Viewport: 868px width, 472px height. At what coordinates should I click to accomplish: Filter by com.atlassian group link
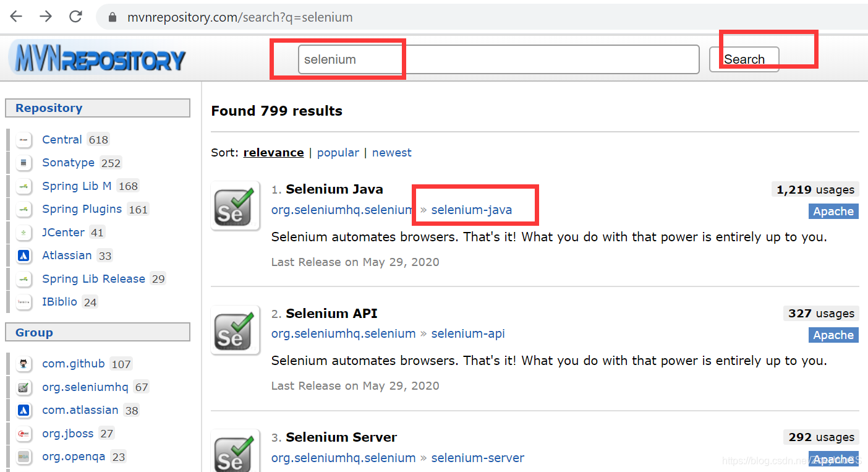[x=80, y=410]
